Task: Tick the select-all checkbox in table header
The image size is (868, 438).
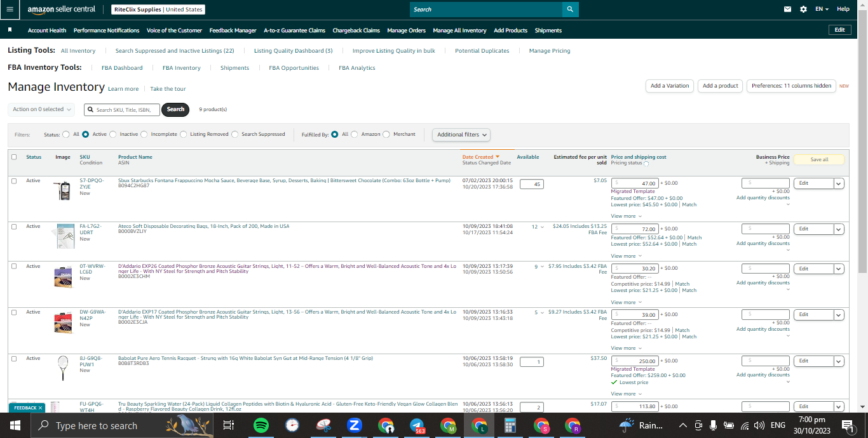Action: pos(14,157)
